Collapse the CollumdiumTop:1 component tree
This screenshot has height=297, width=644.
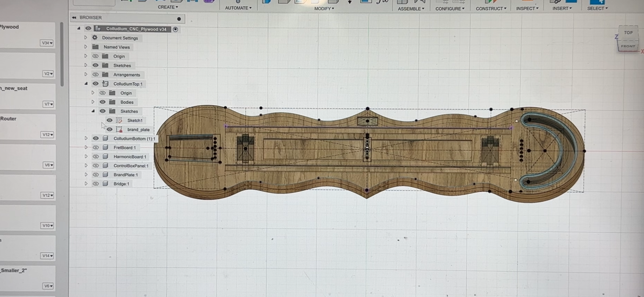(x=86, y=83)
